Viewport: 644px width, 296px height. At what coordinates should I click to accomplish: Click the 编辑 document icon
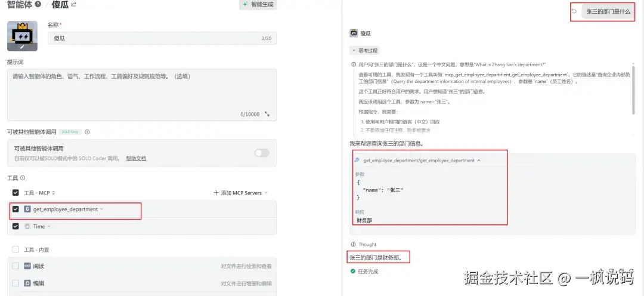pos(27,283)
